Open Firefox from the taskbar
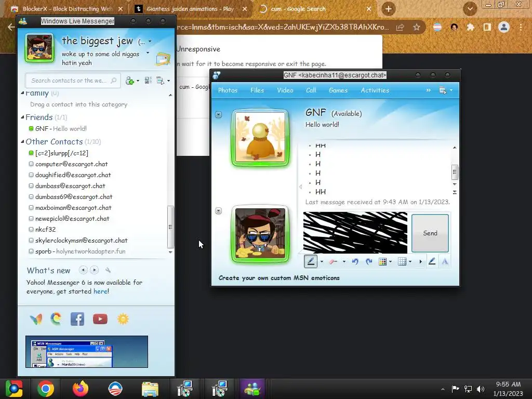This screenshot has width=532, height=399. click(x=81, y=389)
